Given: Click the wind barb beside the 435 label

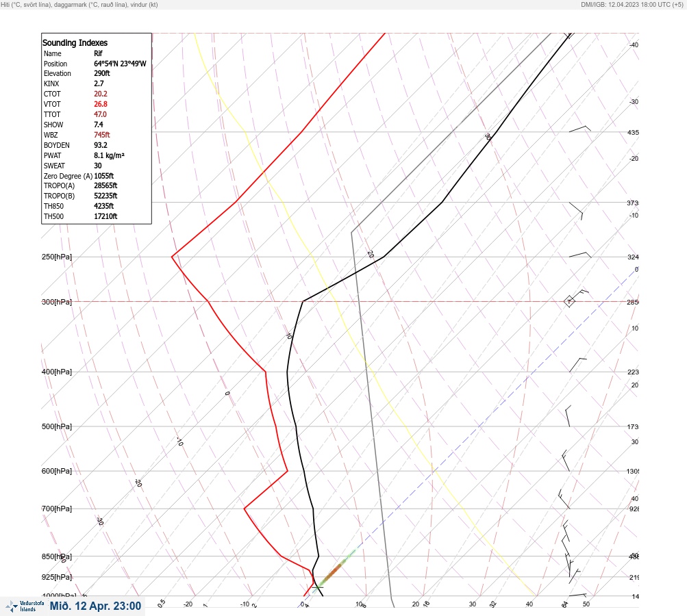Looking at the screenshot, I should (579, 129).
